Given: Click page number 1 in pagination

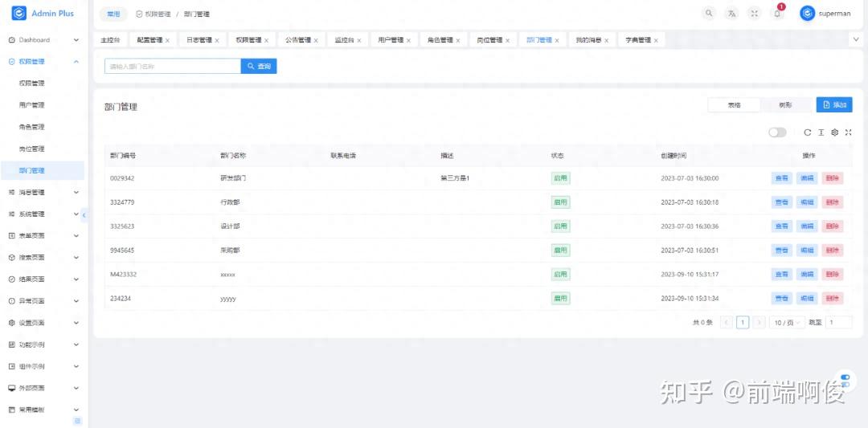Looking at the screenshot, I should point(743,322).
